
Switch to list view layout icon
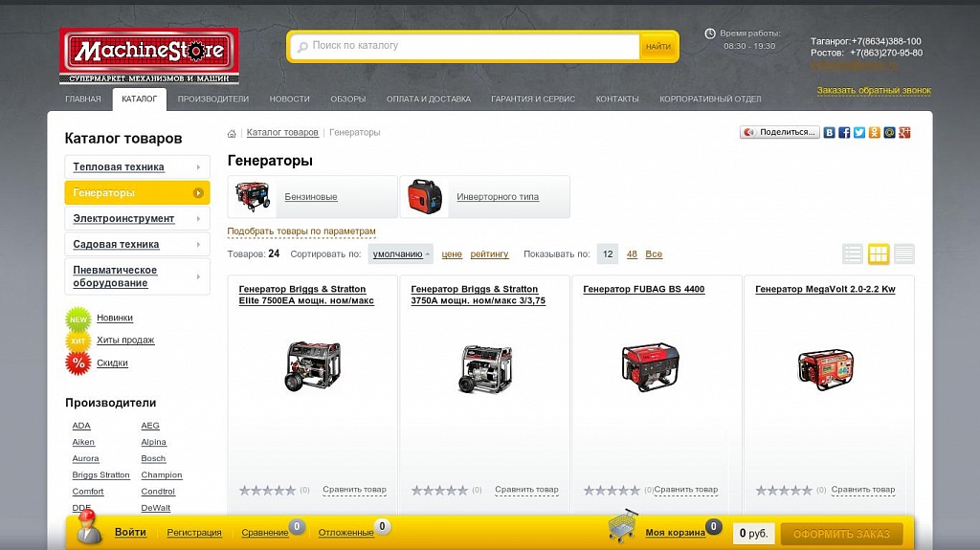853,253
